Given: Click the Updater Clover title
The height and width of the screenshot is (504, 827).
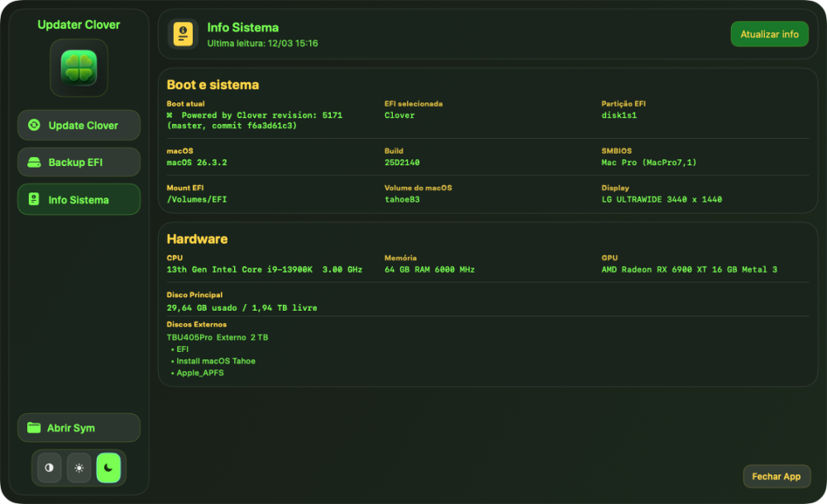Looking at the screenshot, I should (79, 25).
